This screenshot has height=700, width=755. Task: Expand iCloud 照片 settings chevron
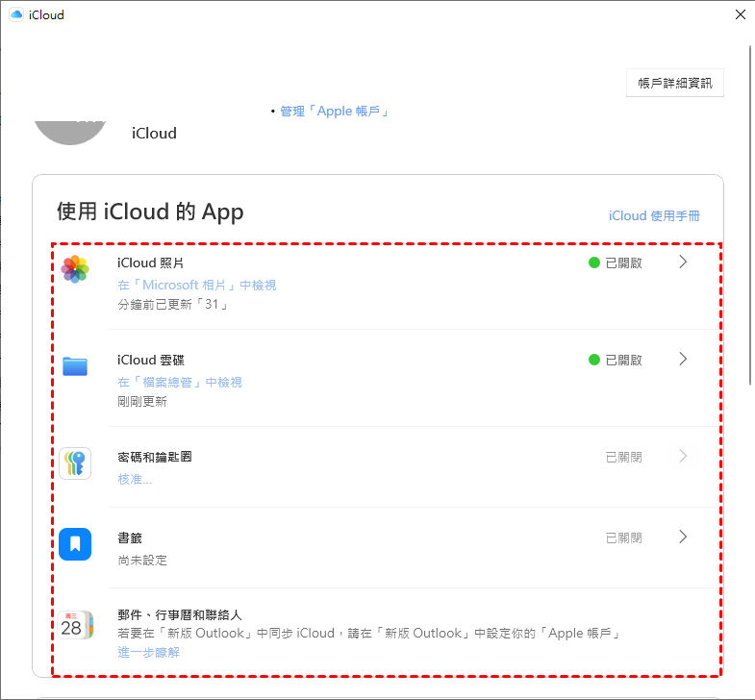(x=683, y=262)
